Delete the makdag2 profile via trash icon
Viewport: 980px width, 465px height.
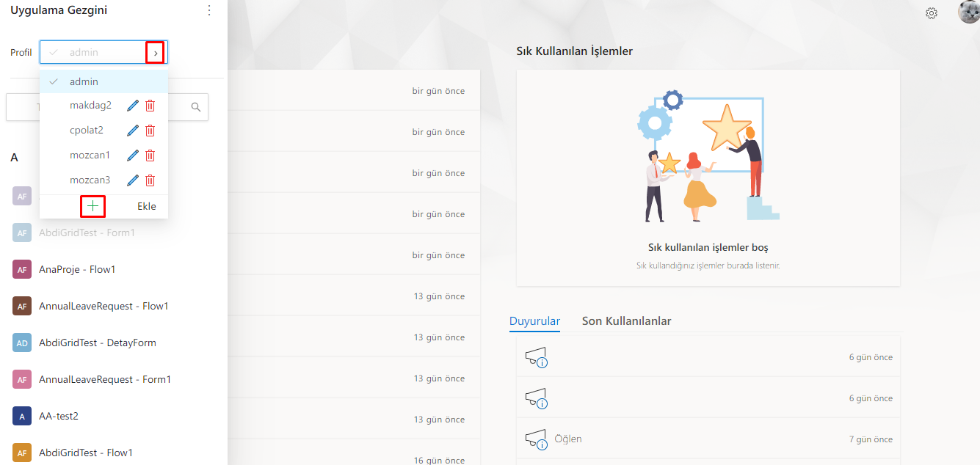[150, 106]
